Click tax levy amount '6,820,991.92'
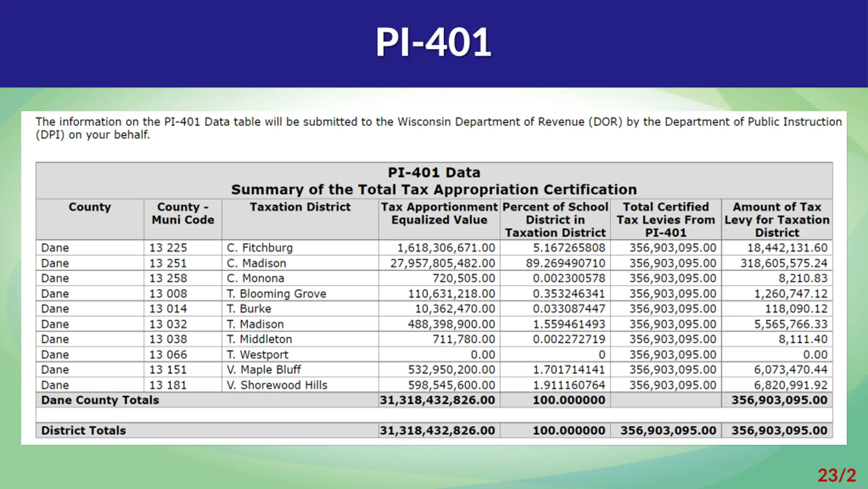Viewport: 868px width, 489px height. pos(791,385)
